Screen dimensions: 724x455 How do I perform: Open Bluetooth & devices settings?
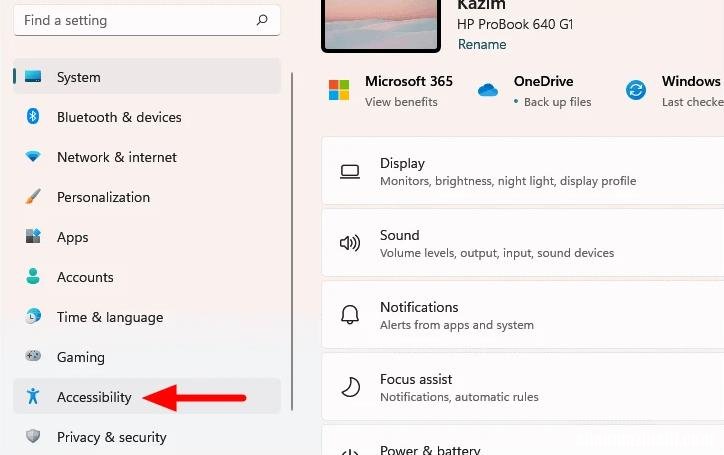point(147,117)
